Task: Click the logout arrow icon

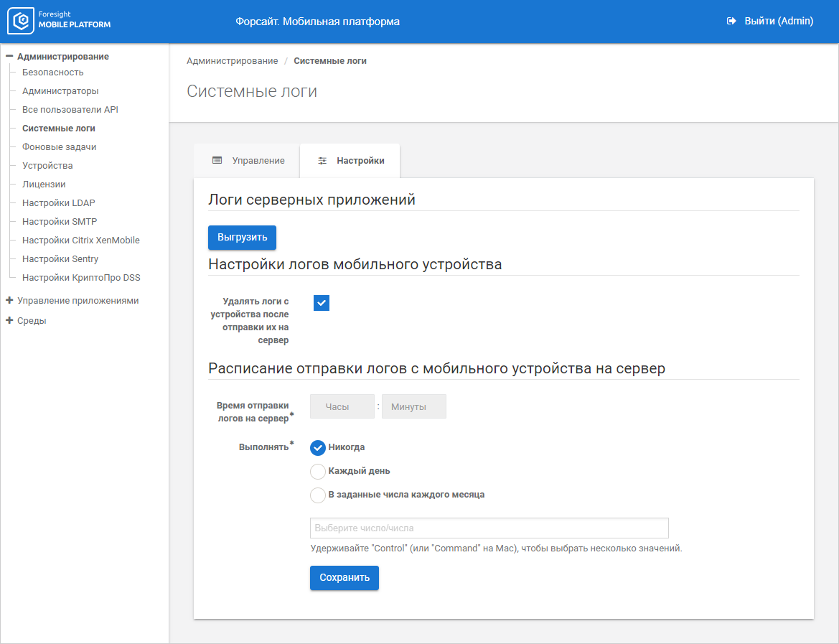Action: coord(731,22)
